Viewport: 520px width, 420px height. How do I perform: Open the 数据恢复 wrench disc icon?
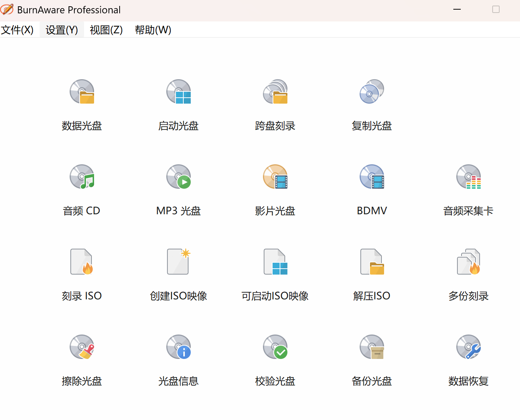click(x=469, y=347)
